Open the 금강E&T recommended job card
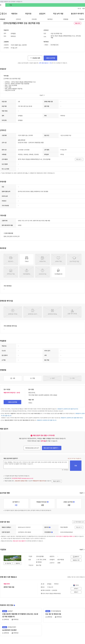 (21, 615)
